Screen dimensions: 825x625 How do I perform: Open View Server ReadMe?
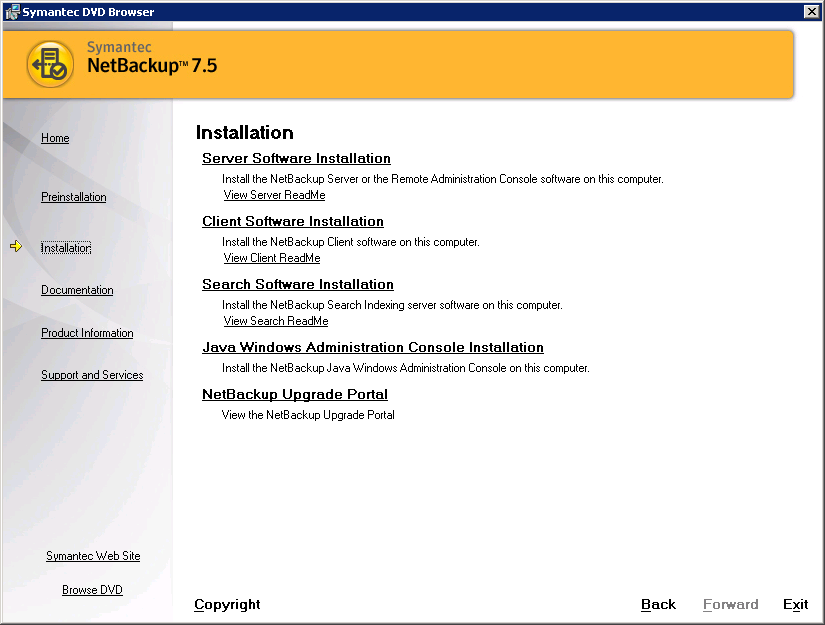pyautogui.click(x=275, y=195)
